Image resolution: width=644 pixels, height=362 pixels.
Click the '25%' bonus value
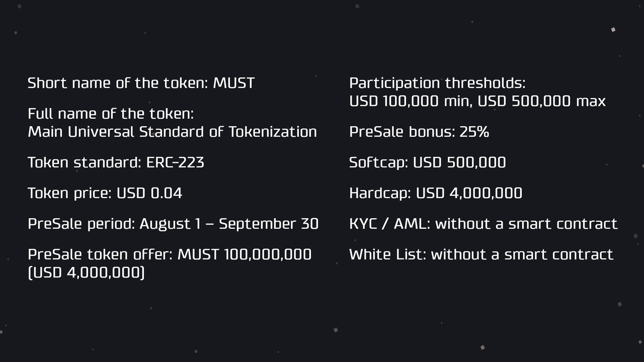(x=474, y=132)
